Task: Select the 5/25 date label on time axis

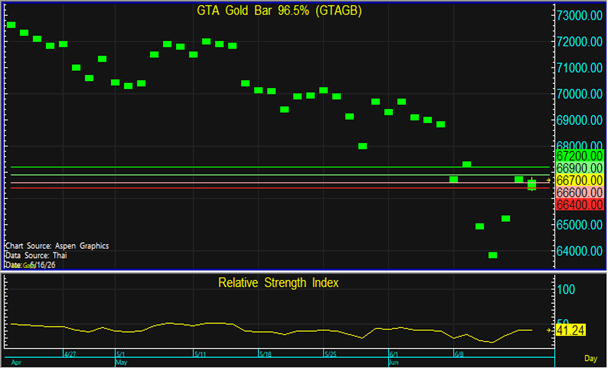Action: (331, 354)
